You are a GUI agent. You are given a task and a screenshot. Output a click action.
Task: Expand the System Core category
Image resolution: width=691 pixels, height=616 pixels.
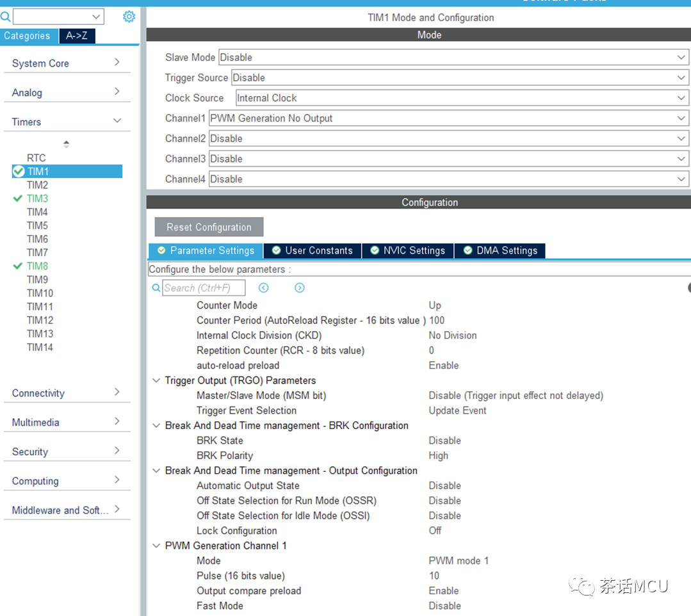click(66, 63)
